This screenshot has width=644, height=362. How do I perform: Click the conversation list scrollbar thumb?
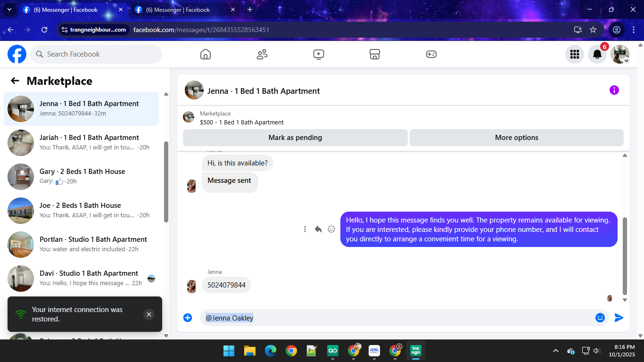(166, 181)
